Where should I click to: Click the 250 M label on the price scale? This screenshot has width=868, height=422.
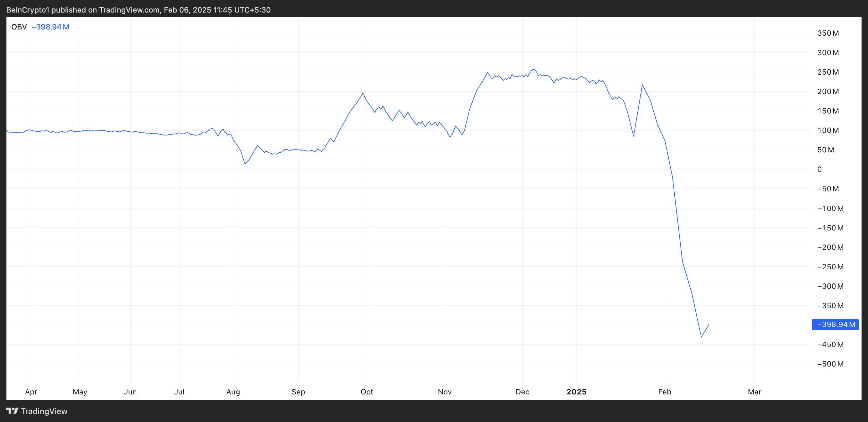[828, 72]
